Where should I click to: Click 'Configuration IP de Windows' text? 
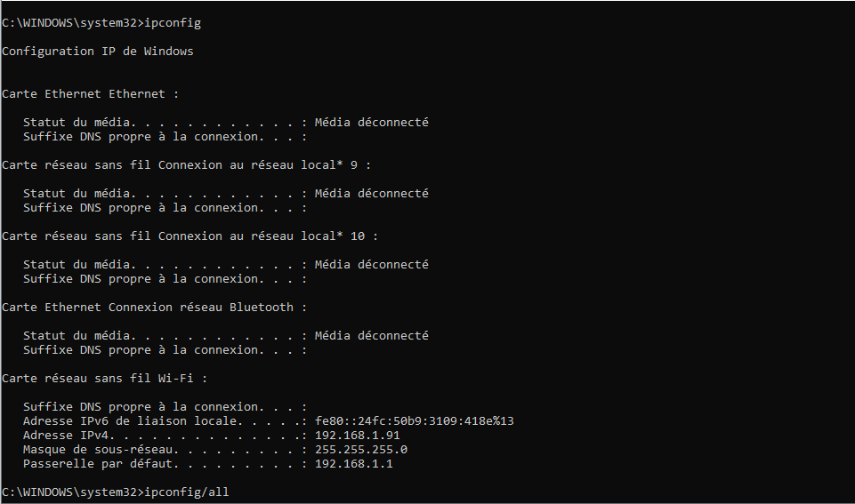click(x=98, y=52)
